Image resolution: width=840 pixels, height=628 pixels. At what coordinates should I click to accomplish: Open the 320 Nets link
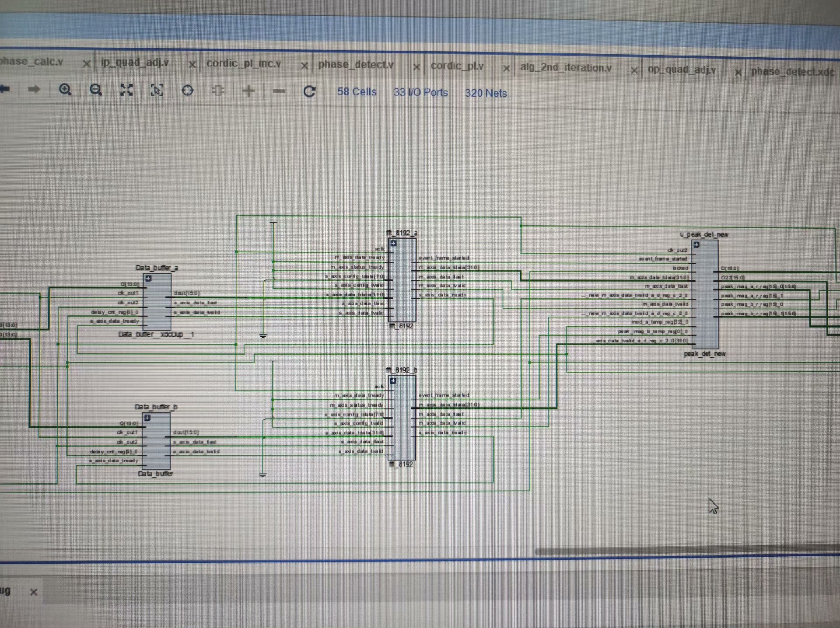click(x=486, y=93)
